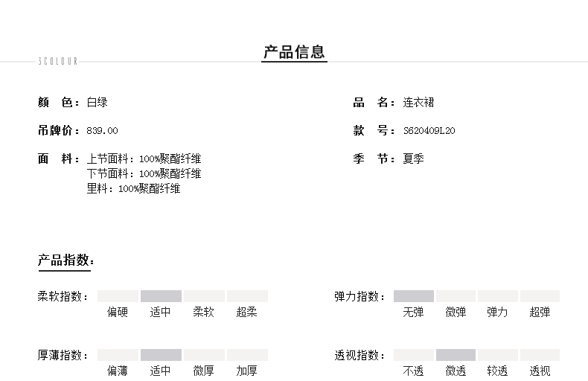Click the highlighted elasticity bar above 无弹

(x=414, y=296)
